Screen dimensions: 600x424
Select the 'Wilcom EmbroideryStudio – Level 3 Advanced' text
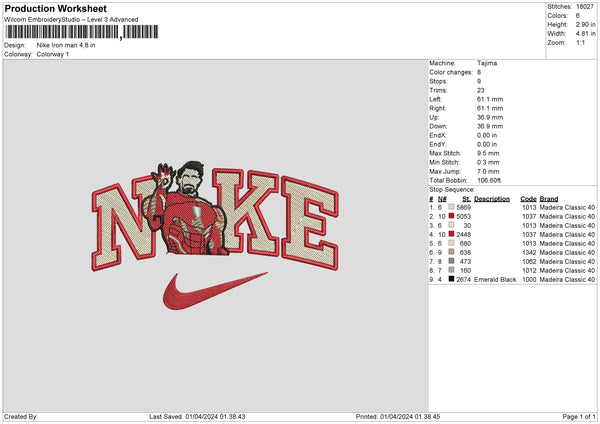[x=71, y=20]
